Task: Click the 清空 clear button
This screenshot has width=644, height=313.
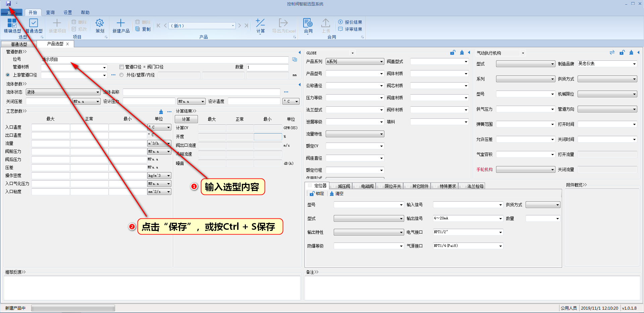Action: (x=337, y=194)
